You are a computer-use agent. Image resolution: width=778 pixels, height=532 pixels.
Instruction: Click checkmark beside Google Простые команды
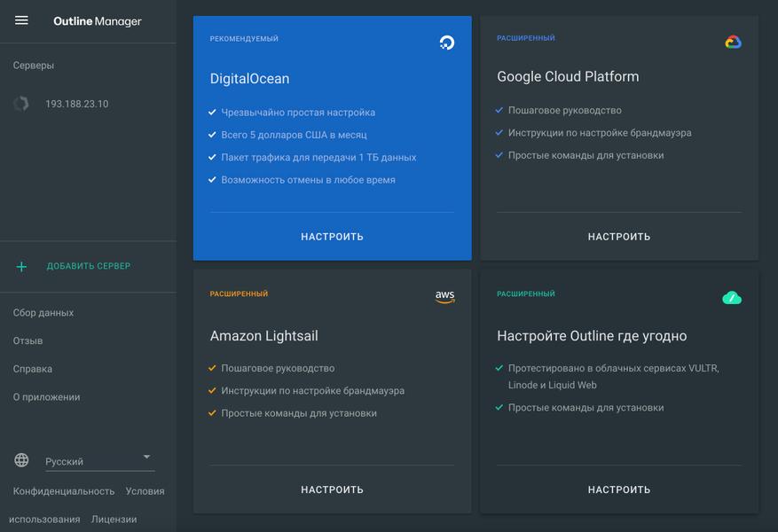click(499, 154)
